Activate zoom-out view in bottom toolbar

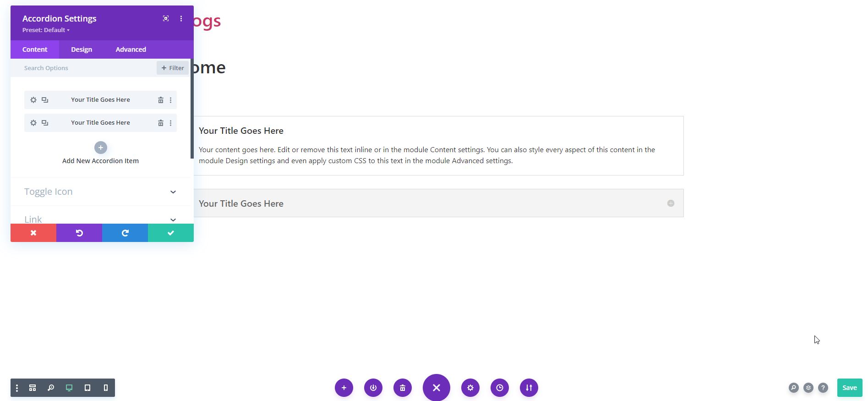(x=51, y=388)
